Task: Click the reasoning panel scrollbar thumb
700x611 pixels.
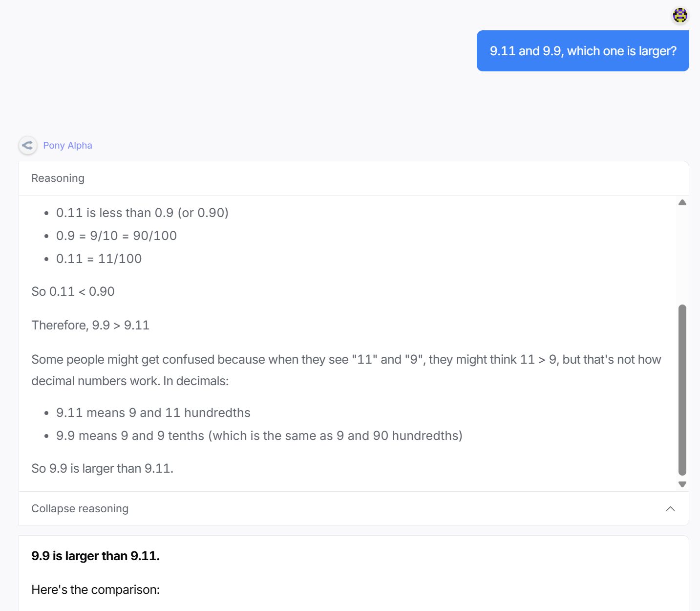Action: click(682, 390)
